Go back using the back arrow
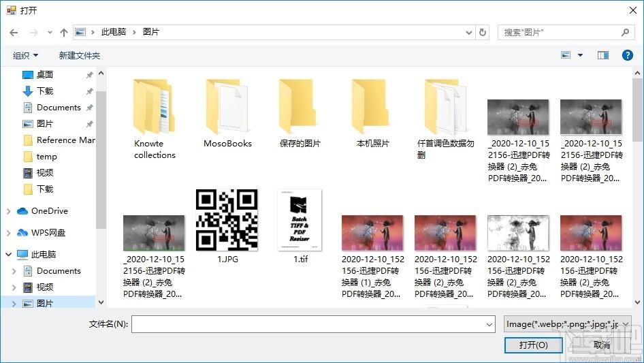The height and width of the screenshot is (363, 644). click(14, 33)
